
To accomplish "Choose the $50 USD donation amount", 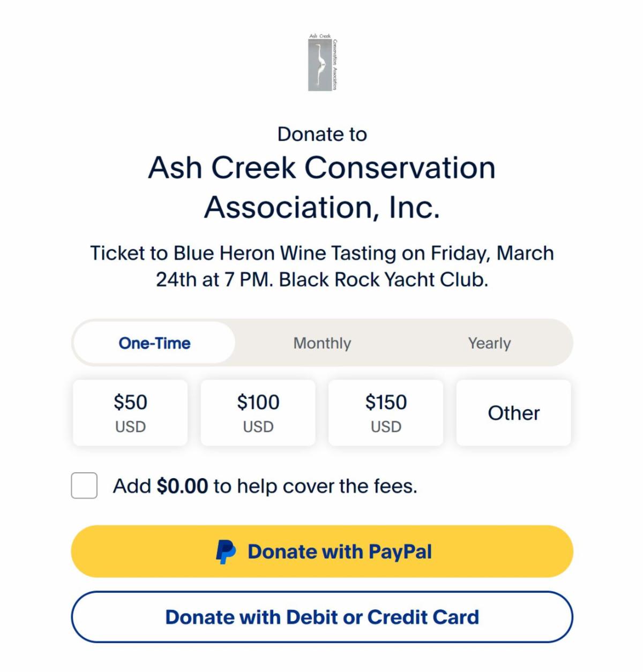I will [x=130, y=413].
